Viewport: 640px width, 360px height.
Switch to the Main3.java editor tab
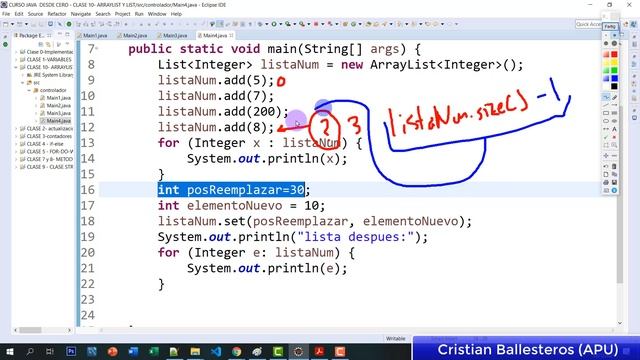pos(175,36)
